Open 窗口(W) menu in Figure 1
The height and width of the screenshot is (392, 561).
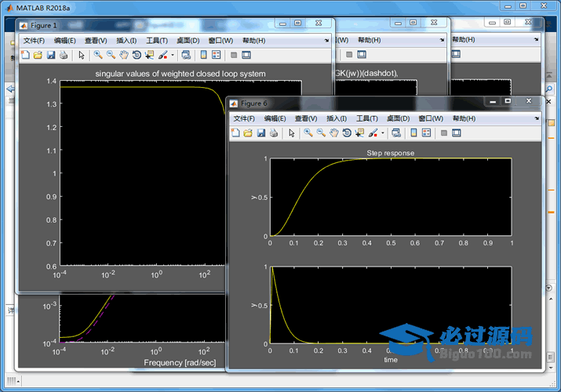(x=220, y=41)
